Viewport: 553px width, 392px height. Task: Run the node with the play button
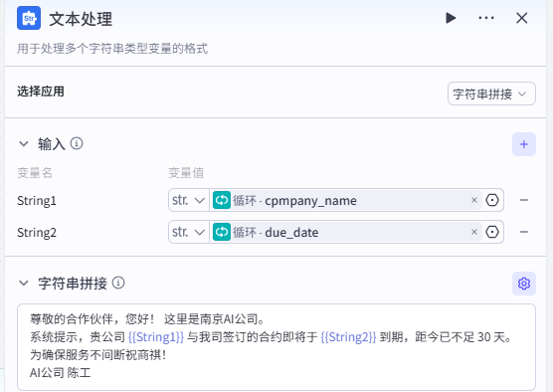451,18
